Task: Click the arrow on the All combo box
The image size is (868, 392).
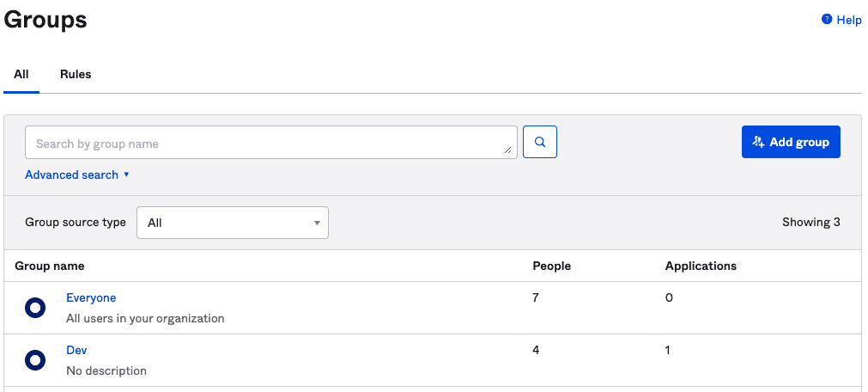Action: tap(317, 223)
